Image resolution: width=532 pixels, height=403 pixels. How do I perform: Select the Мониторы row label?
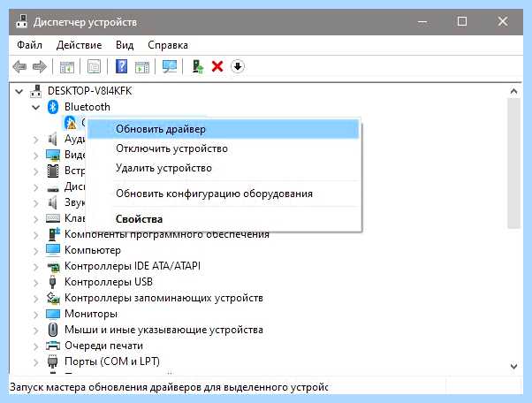[x=91, y=314]
